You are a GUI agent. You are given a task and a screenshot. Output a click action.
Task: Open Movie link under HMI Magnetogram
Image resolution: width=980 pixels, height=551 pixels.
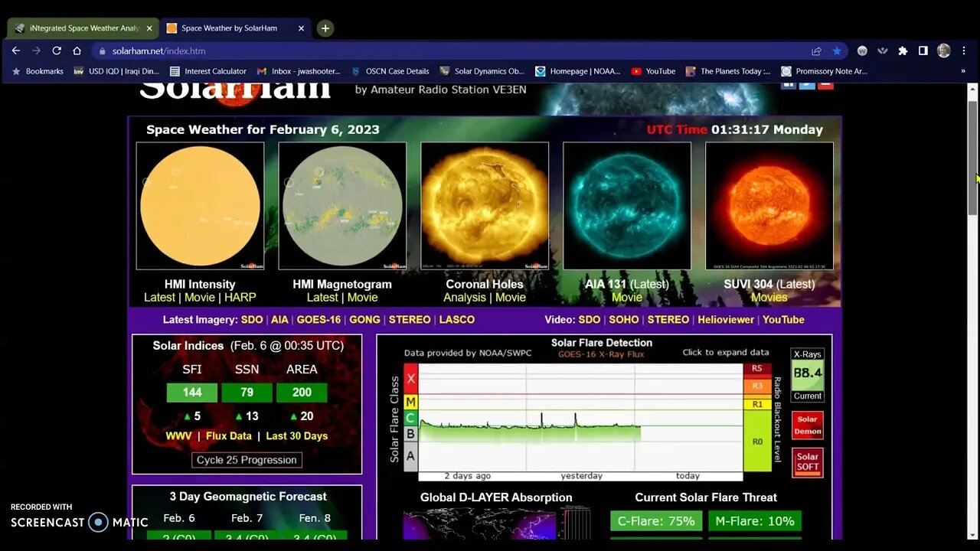pos(362,298)
